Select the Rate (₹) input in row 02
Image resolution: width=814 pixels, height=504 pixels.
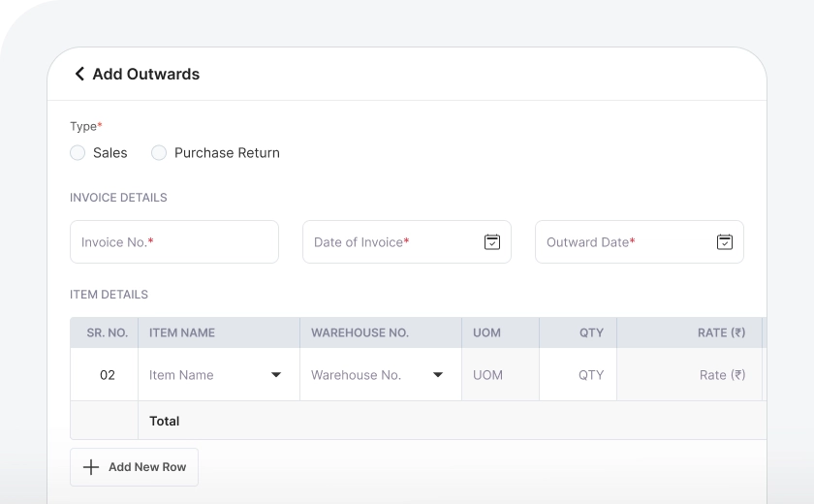(689, 375)
